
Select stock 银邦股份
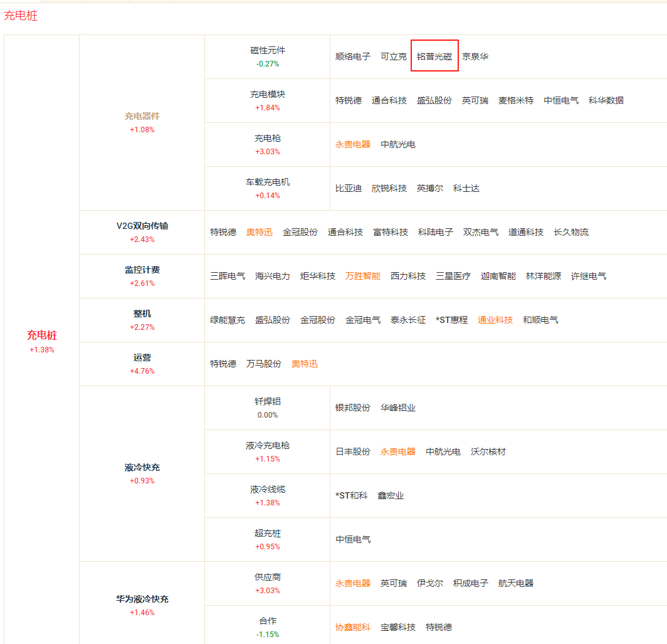[353, 408]
